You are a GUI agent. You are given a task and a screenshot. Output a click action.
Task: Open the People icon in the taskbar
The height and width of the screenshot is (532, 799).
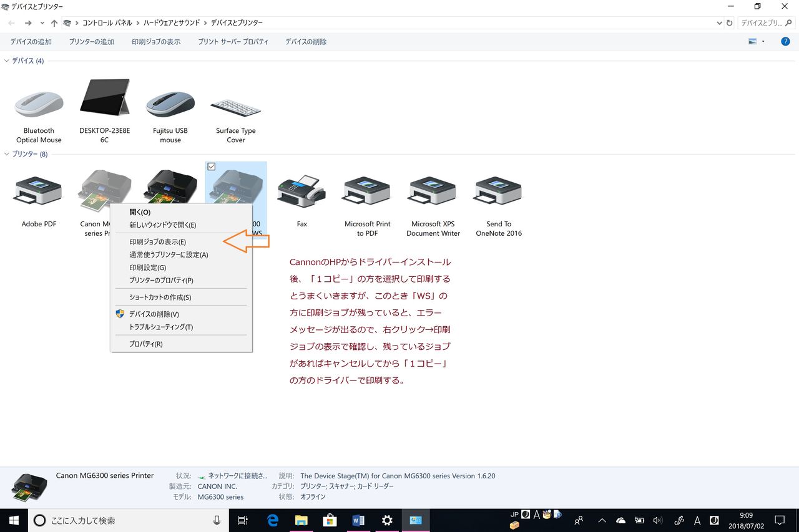579,520
